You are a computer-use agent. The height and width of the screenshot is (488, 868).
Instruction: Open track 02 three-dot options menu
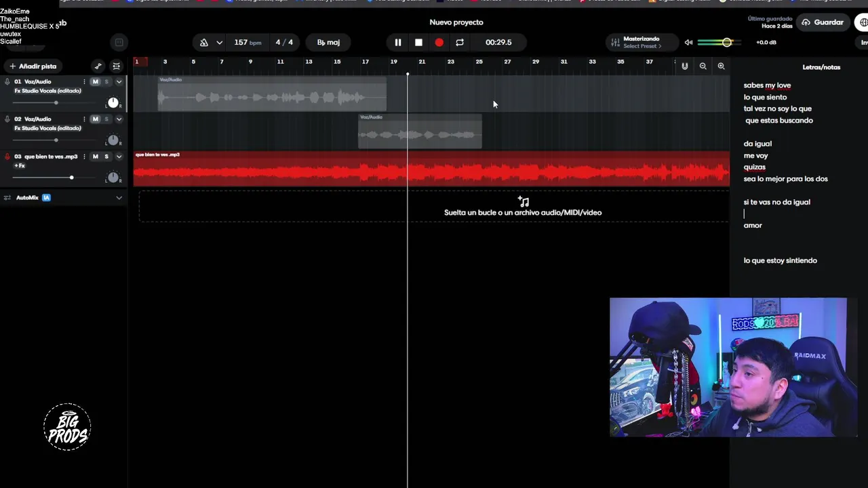[x=84, y=119]
